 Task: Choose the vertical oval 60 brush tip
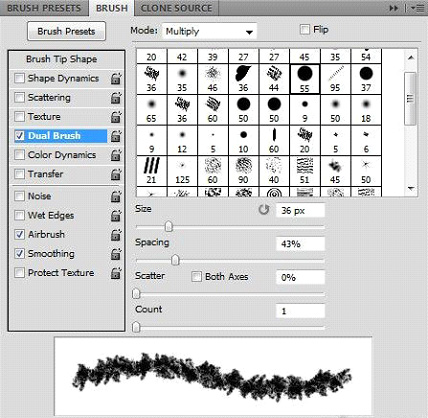click(x=274, y=140)
